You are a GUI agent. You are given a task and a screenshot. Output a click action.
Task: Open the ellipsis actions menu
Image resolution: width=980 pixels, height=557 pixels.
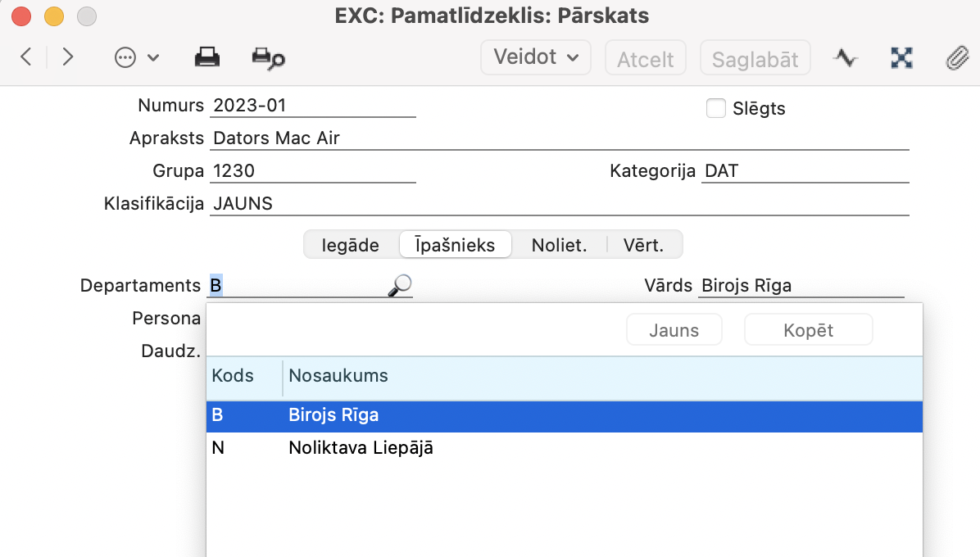click(x=136, y=58)
